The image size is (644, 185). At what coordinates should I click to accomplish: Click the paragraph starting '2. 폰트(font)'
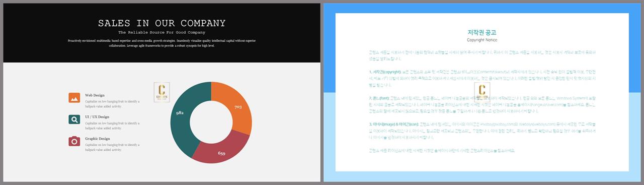(x=482, y=104)
